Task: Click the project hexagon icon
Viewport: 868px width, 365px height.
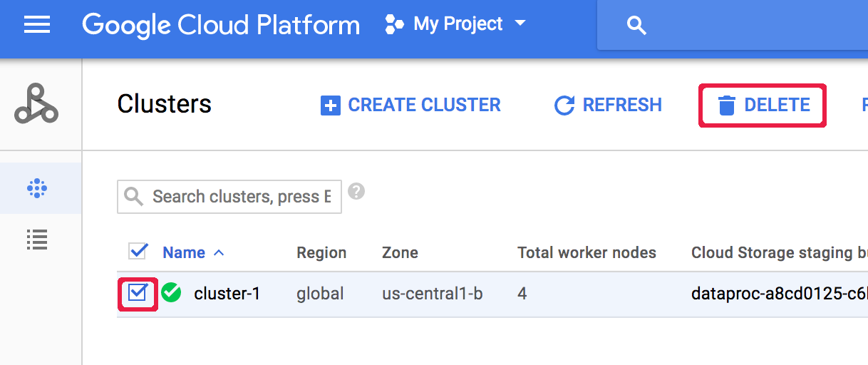Action: click(394, 25)
